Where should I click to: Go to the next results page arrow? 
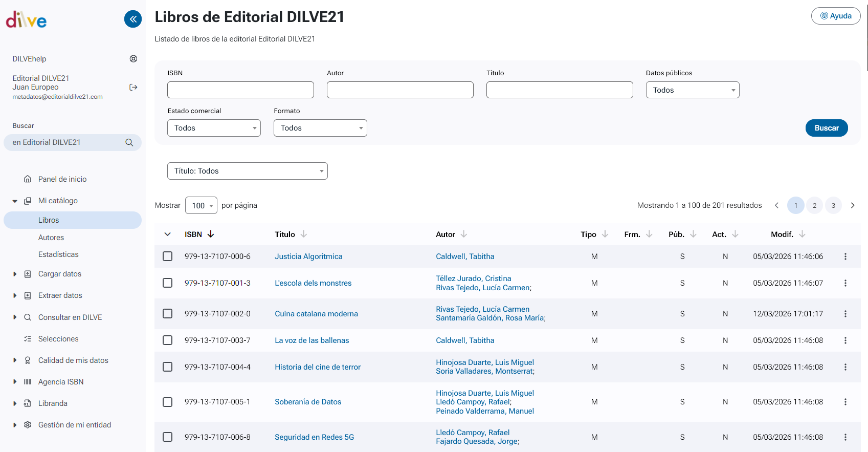pos(853,205)
